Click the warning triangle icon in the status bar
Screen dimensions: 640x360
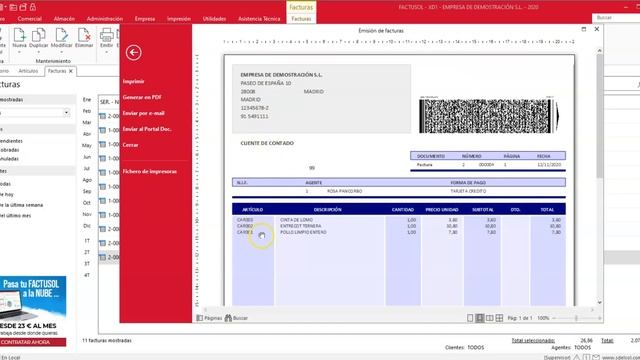coord(576,357)
